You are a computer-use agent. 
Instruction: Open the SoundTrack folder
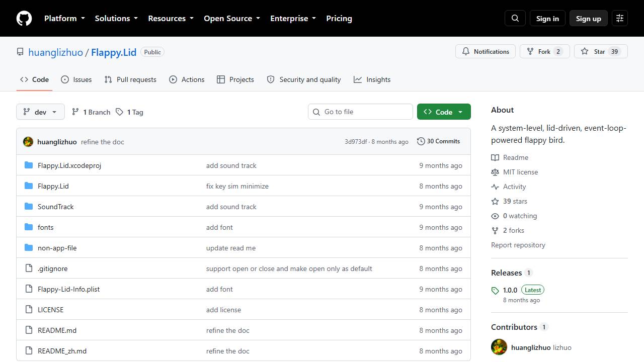[56, 207]
